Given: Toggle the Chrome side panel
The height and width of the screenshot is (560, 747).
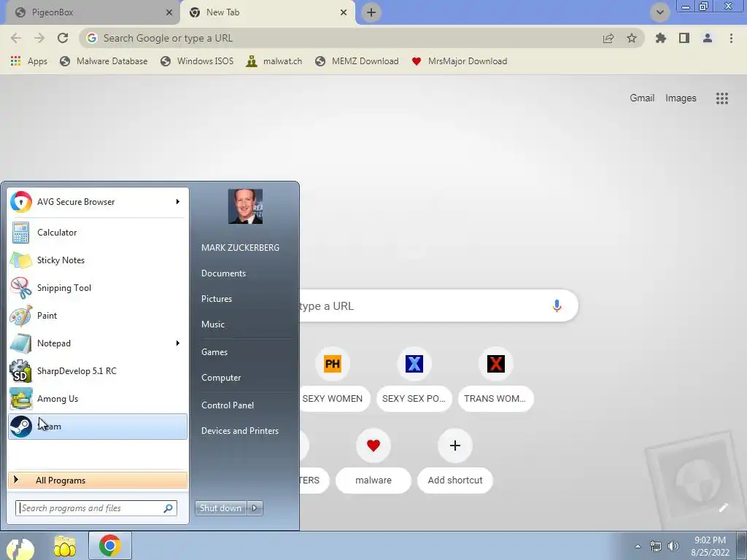Looking at the screenshot, I should click(684, 38).
